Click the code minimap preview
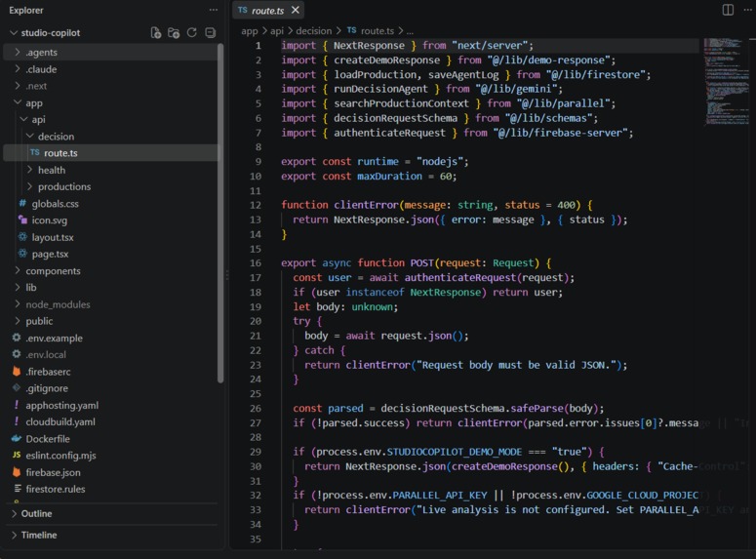The width and height of the screenshot is (756, 559). [727, 81]
